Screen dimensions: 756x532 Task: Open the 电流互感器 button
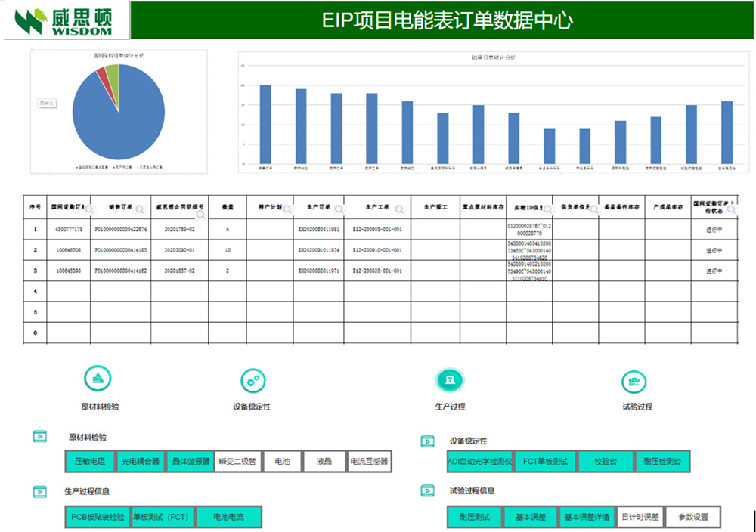[370, 461]
